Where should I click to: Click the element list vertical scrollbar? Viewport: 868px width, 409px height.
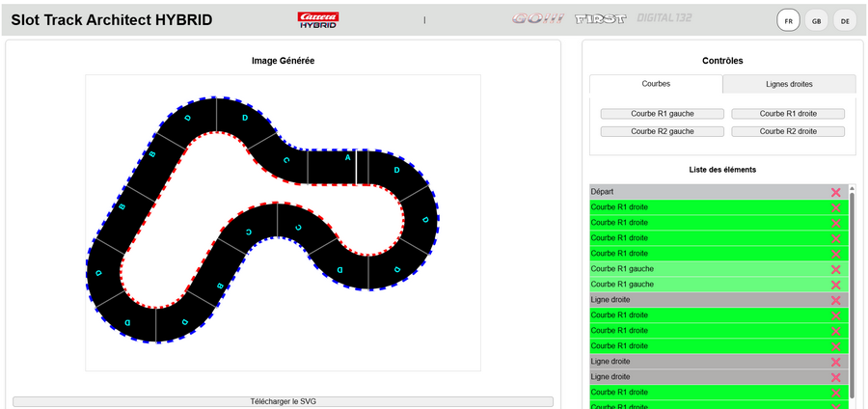852,289
